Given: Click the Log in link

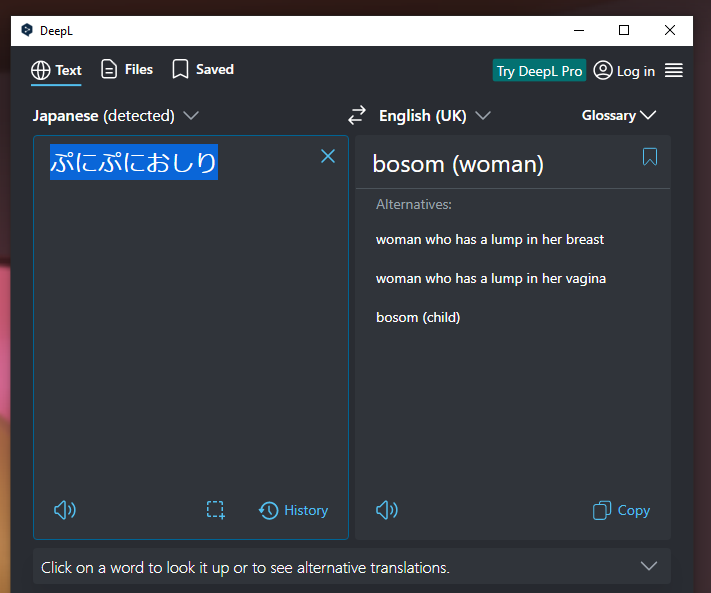Looking at the screenshot, I should [624, 71].
